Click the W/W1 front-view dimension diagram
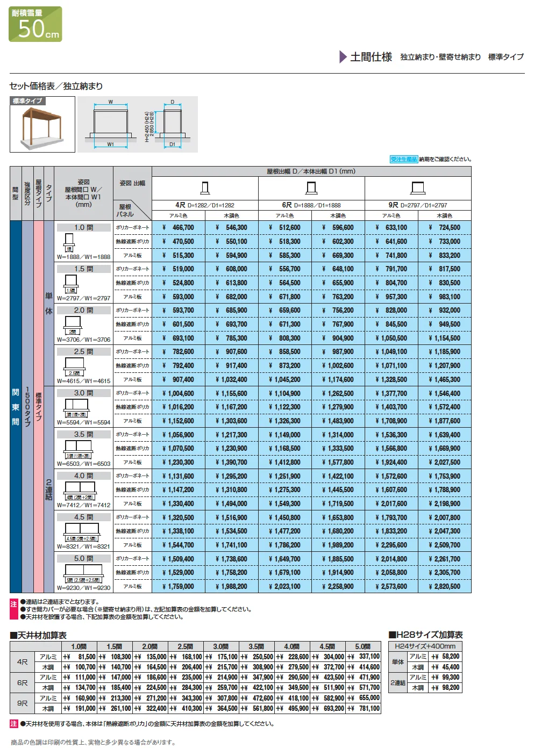Screen dimensions: 541x756 [x=111, y=124]
